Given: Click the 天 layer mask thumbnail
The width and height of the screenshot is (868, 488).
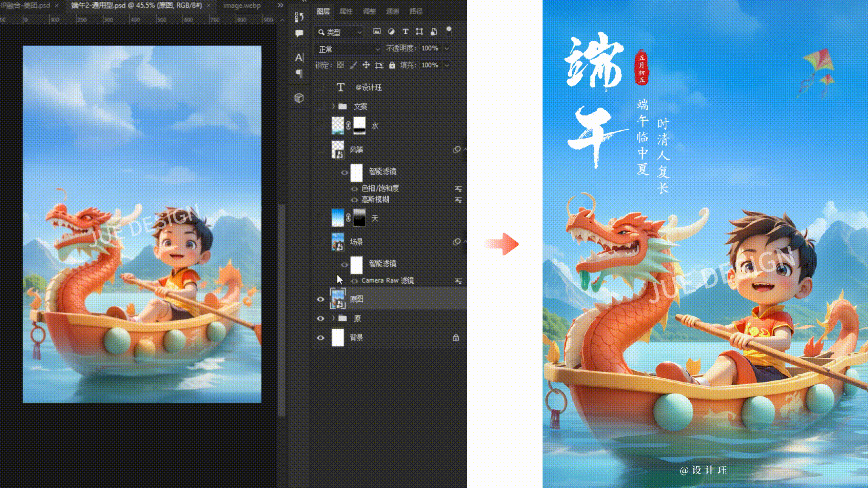Looking at the screenshot, I should click(x=359, y=217).
